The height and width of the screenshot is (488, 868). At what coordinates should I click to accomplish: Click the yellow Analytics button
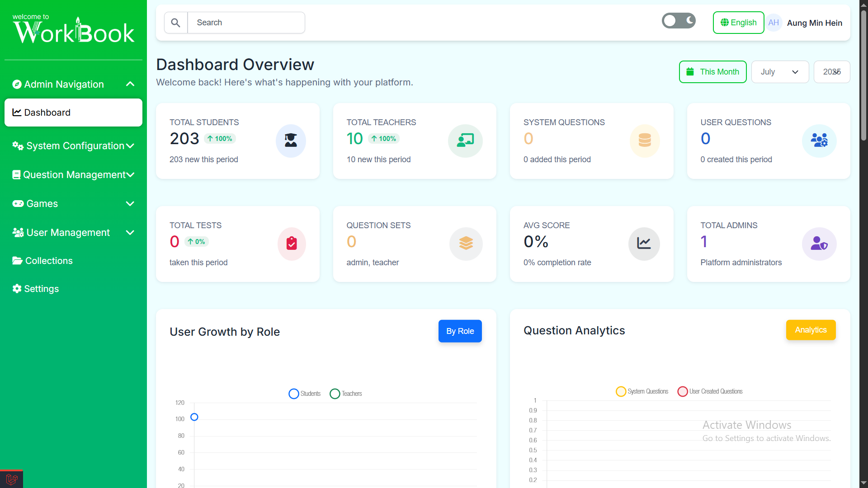811,330
